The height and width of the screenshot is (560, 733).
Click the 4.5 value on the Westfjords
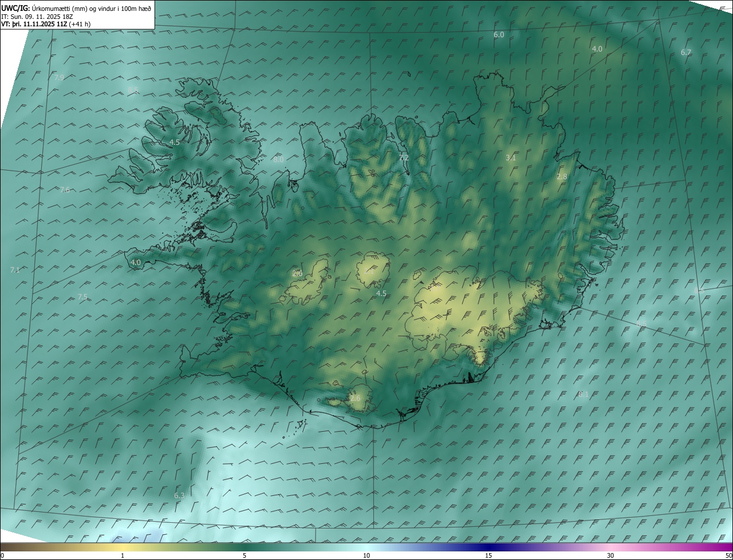(175, 142)
